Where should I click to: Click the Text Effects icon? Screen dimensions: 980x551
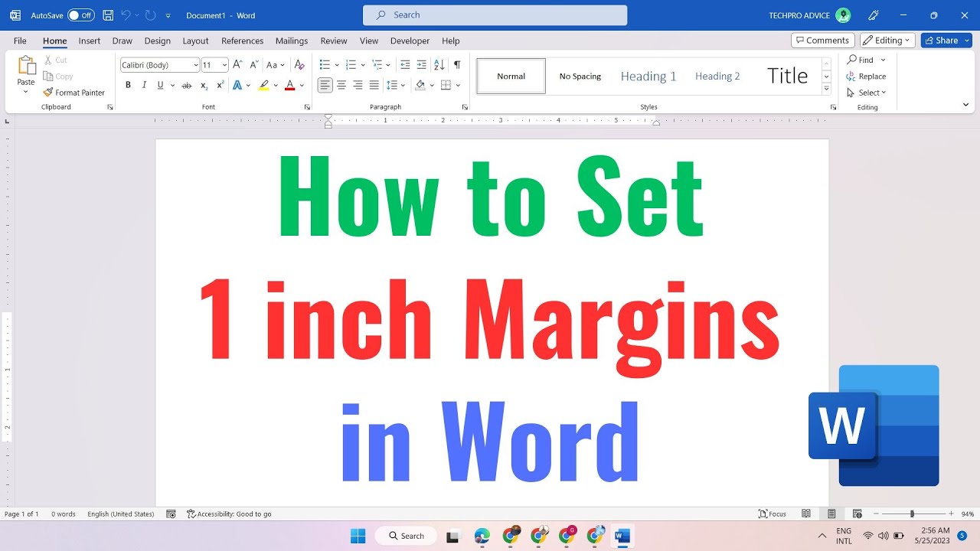tap(238, 85)
